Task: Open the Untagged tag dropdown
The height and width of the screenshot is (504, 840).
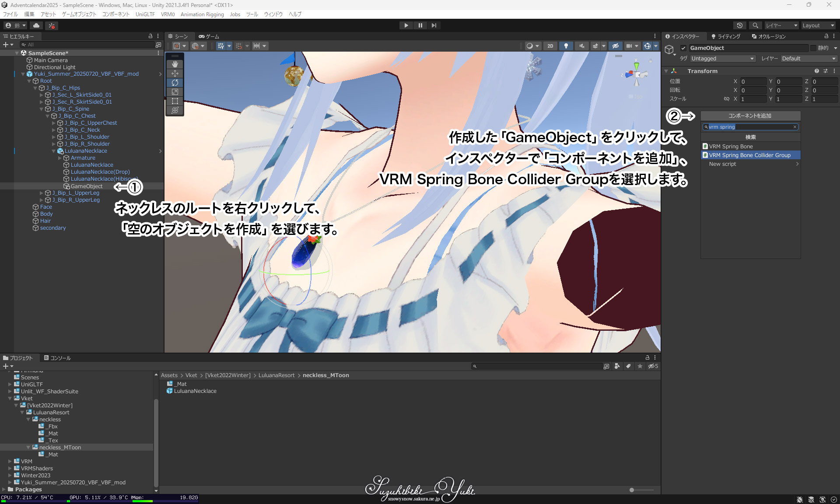Action: click(x=722, y=59)
